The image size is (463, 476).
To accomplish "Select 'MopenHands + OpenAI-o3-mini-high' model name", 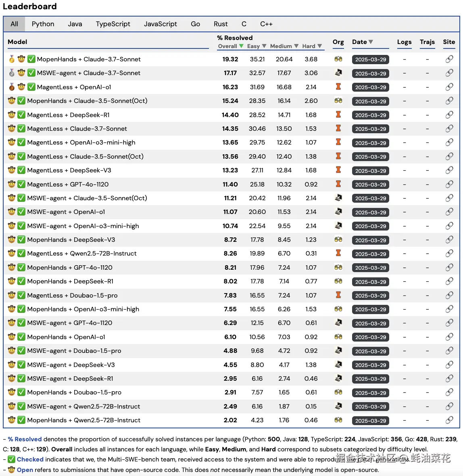I will point(83,309).
